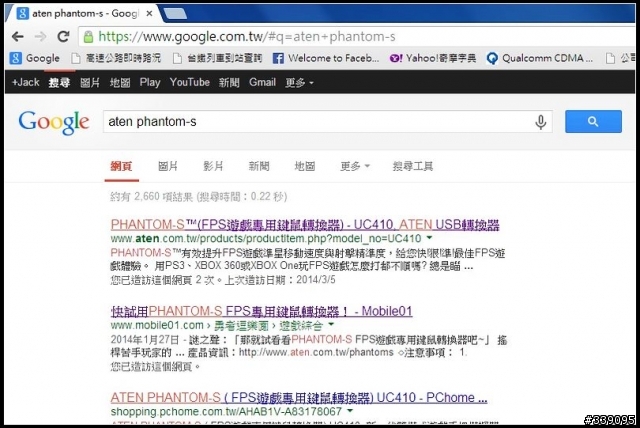The width and height of the screenshot is (640, 428).
Task: Open the Qualcomm CDMA bookmark
Action: pos(540,58)
